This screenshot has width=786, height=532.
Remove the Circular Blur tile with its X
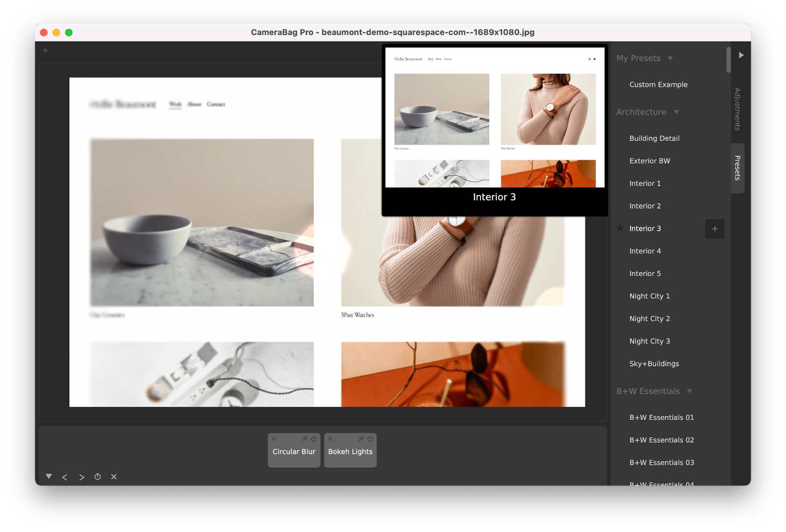(x=274, y=439)
